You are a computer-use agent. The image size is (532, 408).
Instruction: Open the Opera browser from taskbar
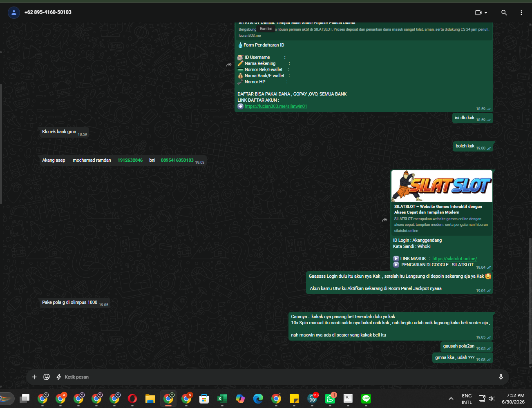[x=132, y=398]
